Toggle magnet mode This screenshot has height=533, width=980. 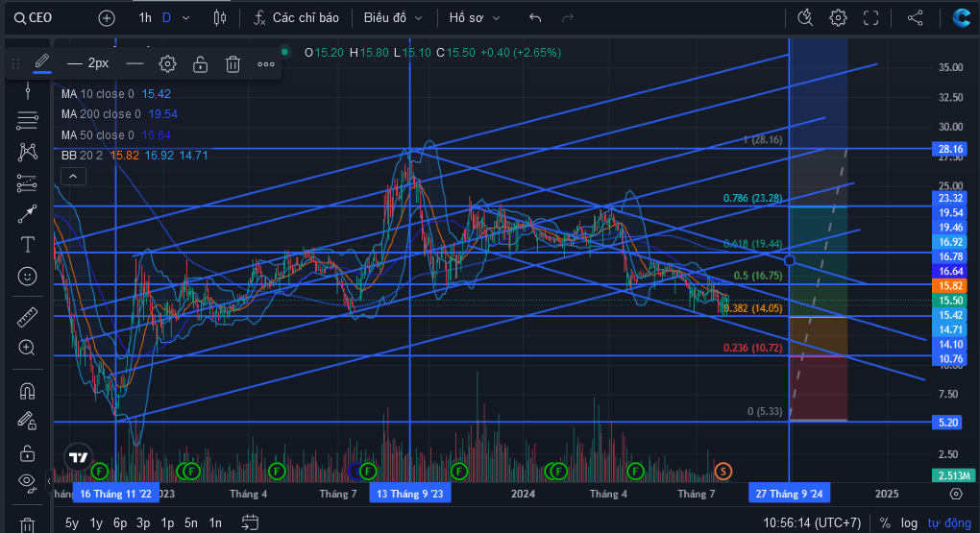click(x=27, y=391)
